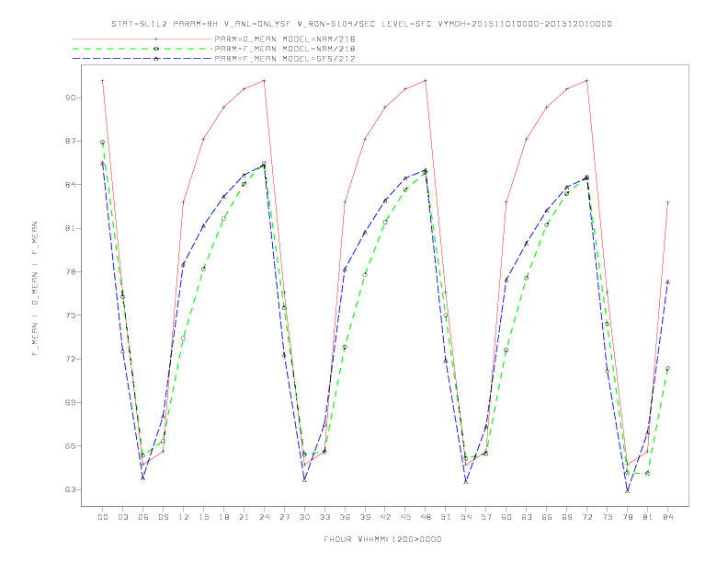Click the x-axis tick label 78

(627, 517)
